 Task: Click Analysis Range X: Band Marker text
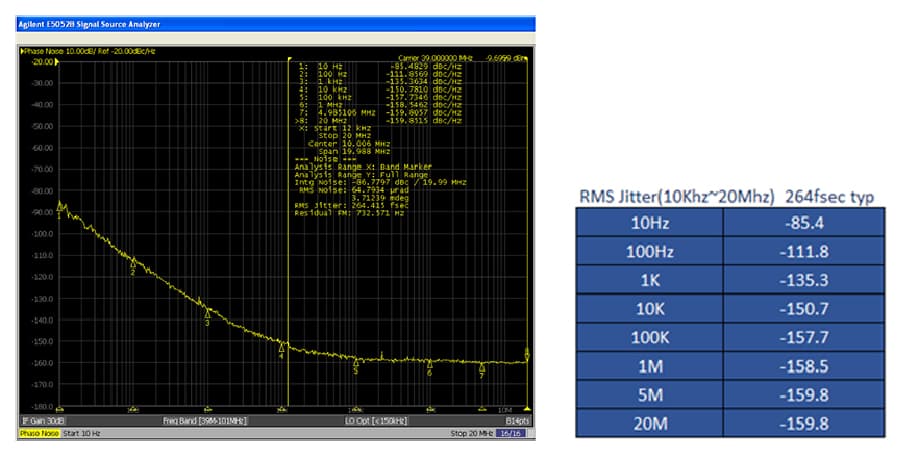tap(363, 167)
